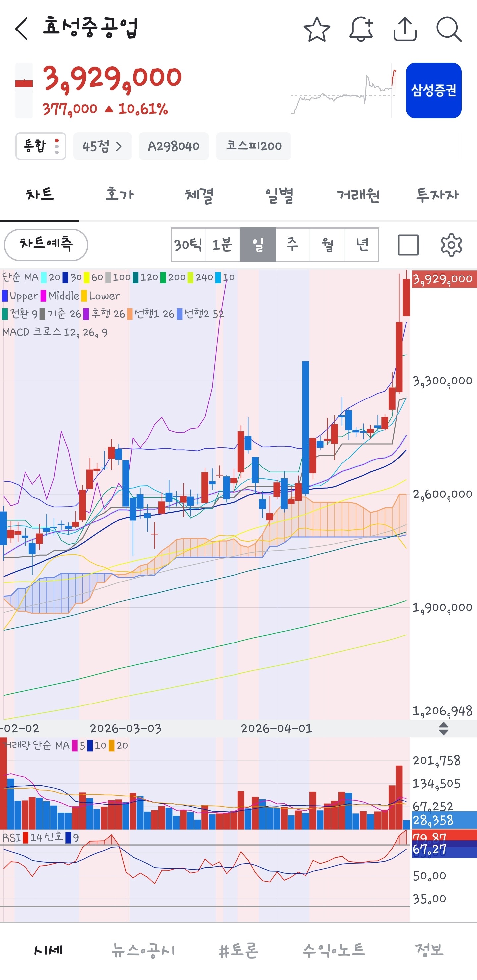
Task: Tap the 1,900,000 price axis label
Action: click(443, 608)
